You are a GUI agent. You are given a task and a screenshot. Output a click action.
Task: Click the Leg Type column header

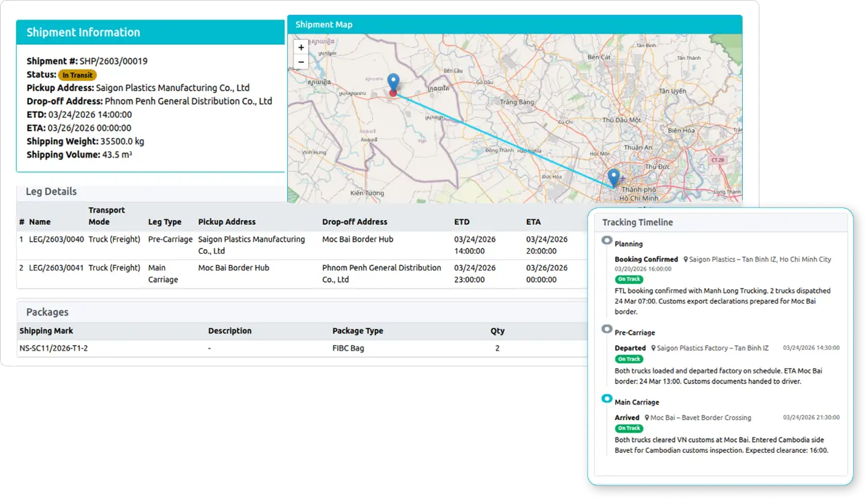165,221
